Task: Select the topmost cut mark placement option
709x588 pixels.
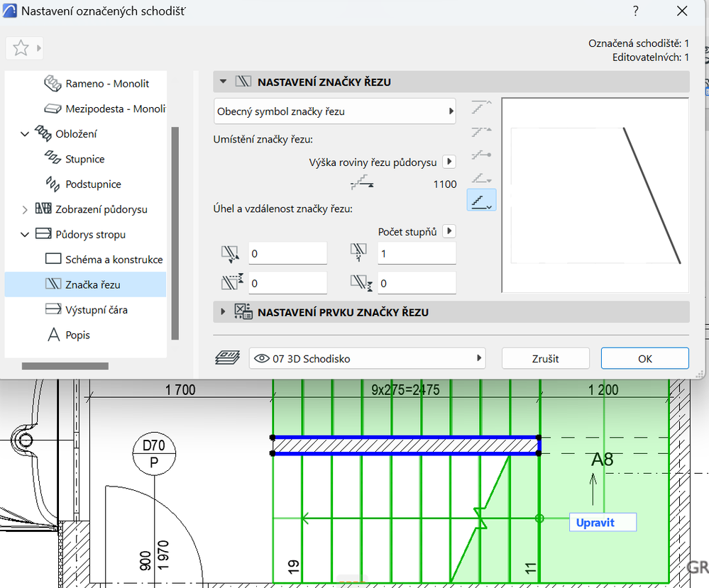Action: coord(481,107)
